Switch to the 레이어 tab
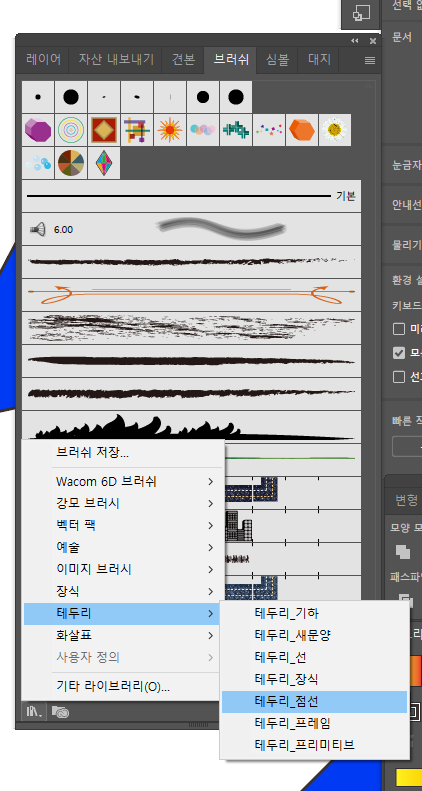Screen dimensions: 422x791 pos(43,60)
